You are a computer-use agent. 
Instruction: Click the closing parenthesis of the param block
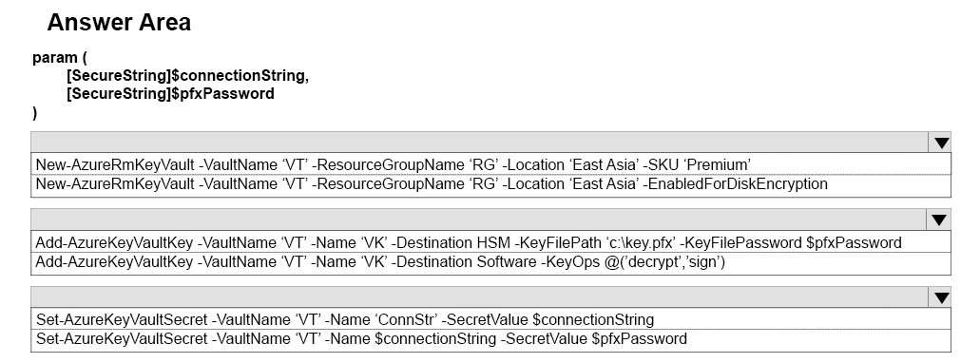point(35,112)
